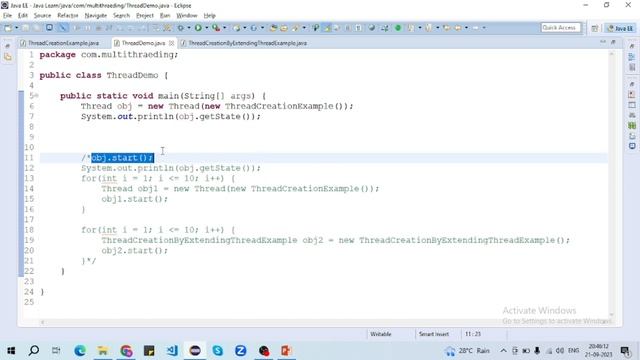Expand the New Java class dropdown
This screenshot has width=640, height=360.
point(262,28)
